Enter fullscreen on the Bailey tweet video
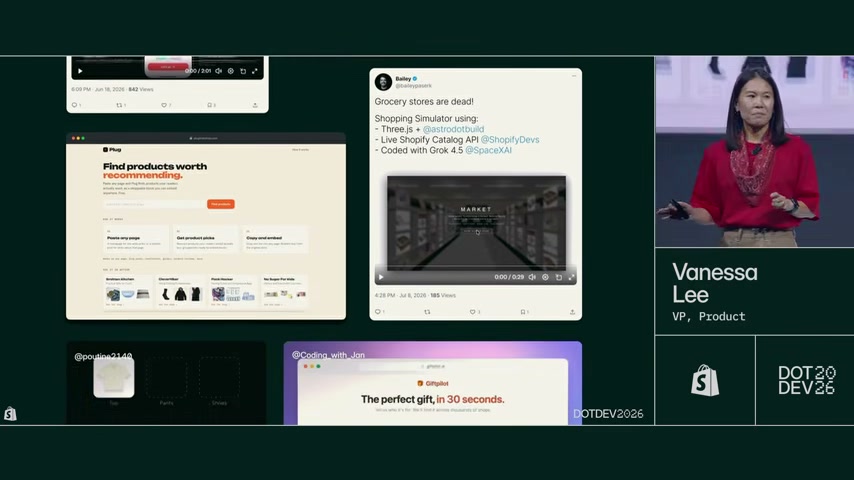Viewport: 854px width, 480px height. 571,277
